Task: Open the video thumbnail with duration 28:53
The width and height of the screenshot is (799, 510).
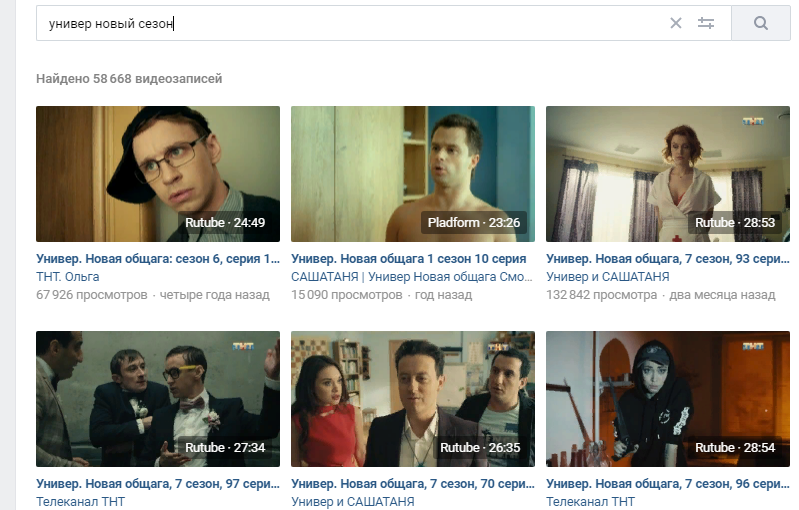Action: point(668,174)
